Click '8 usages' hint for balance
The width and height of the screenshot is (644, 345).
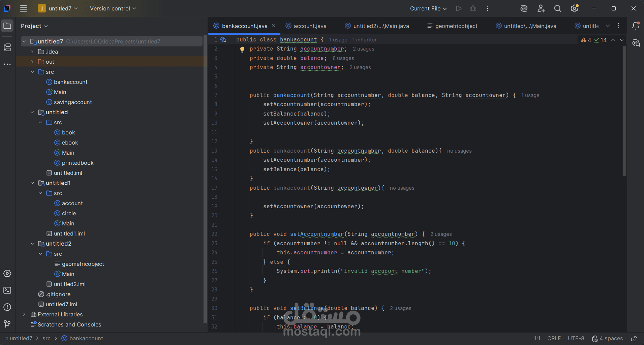tap(343, 58)
